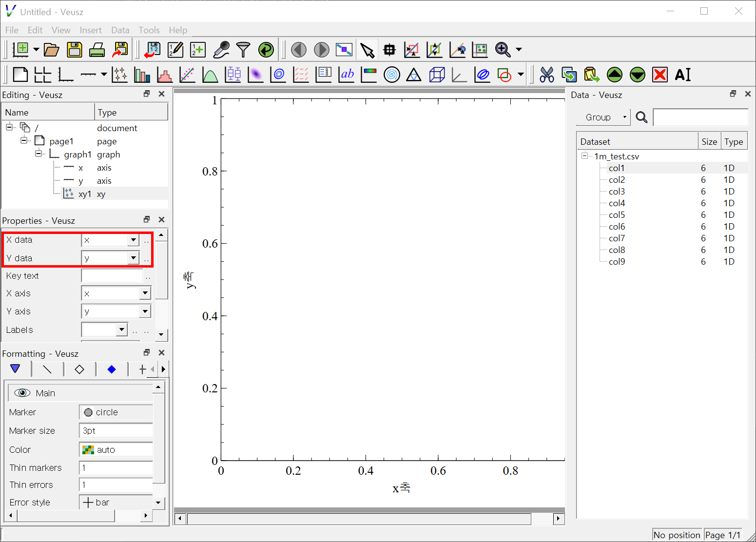Open the Y data dropdown
This screenshot has height=542, width=756.
[133, 258]
